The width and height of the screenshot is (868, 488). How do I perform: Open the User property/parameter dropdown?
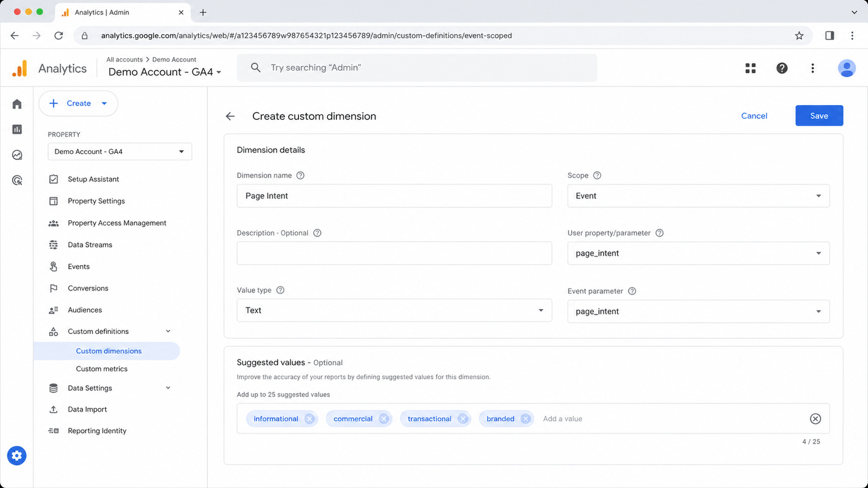tap(698, 253)
